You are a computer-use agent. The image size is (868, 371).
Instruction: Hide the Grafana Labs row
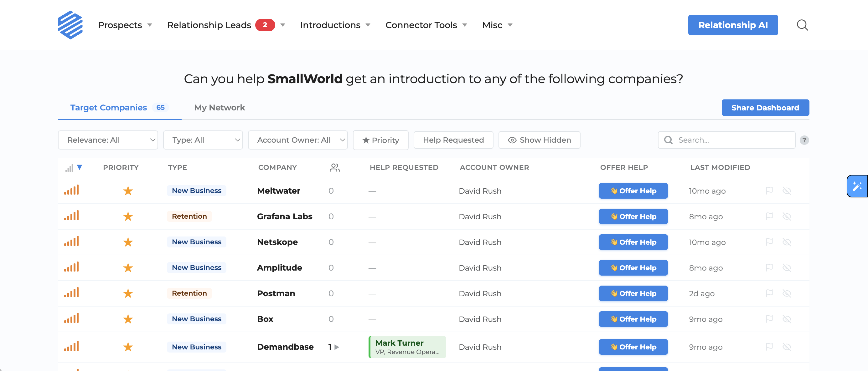(788, 216)
